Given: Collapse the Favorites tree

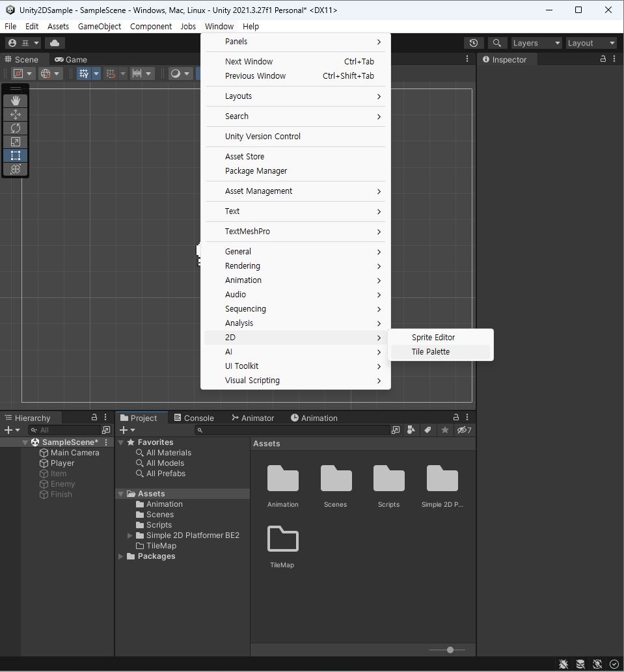Looking at the screenshot, I should pyautogui.click(x=121, y=443).
